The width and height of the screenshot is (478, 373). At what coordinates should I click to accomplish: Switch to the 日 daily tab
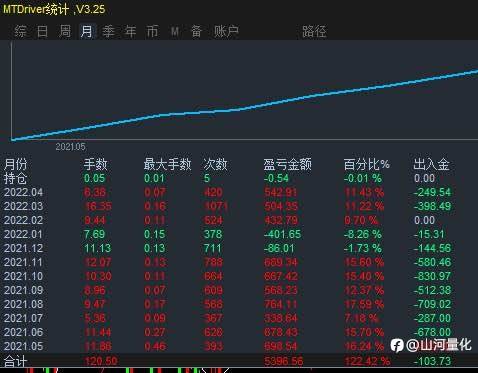pos(42,32)
